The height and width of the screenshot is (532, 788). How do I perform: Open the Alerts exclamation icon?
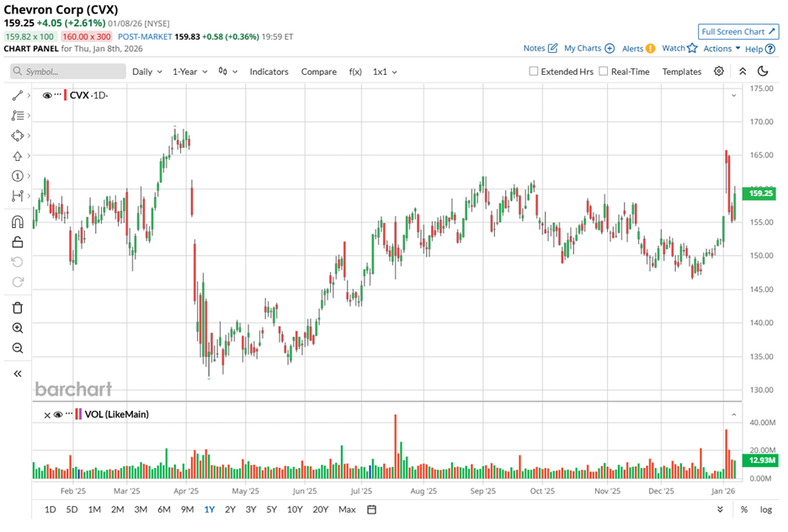(650, 48)
